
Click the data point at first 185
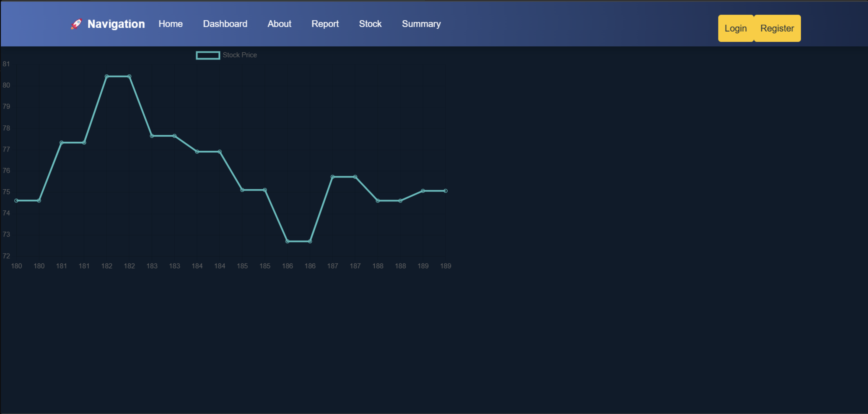[x=242, y=190]
